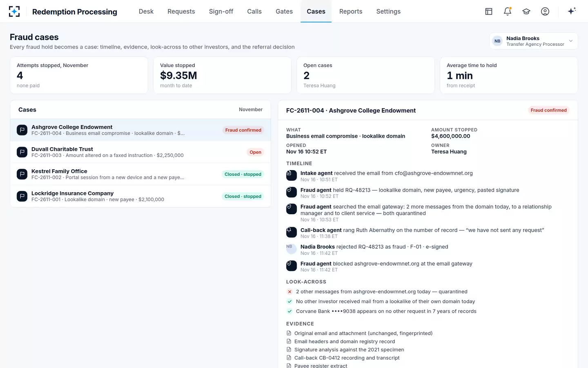The width and height of the screenshot is (588, 368).
Task: Click the Intake agent timeline icon
Action: point(292,175)
